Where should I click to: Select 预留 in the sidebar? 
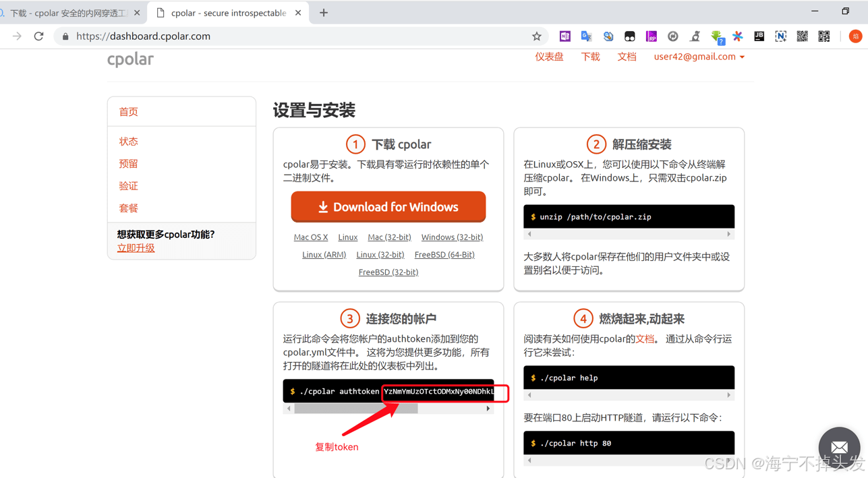coord(128,164)
